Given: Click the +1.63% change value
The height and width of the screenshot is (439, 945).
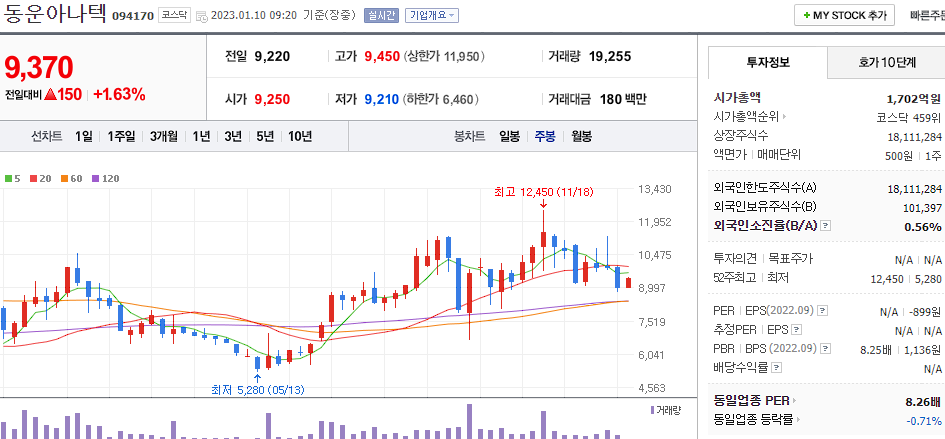Looking at the screenshot, I should coord(119,94).
